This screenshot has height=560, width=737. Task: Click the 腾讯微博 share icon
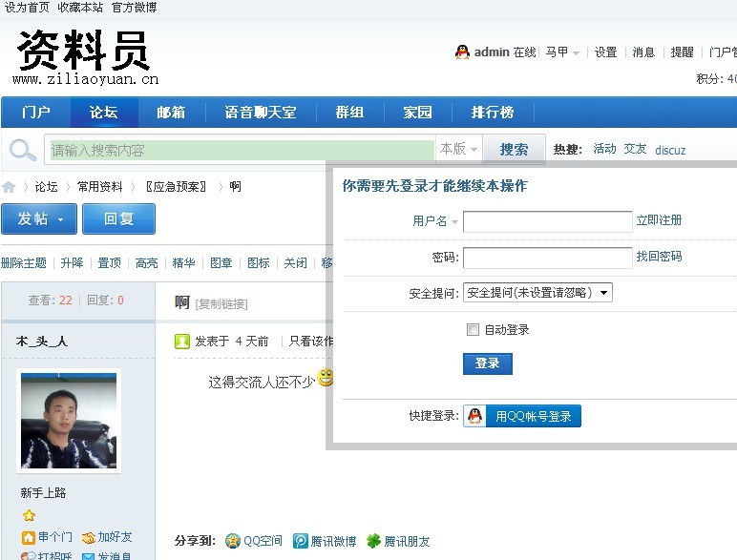301,541
